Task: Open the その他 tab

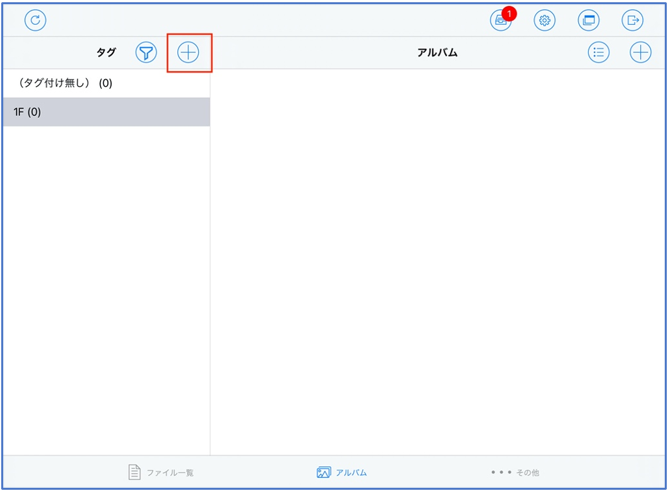Action: click(x=515, y=472)
